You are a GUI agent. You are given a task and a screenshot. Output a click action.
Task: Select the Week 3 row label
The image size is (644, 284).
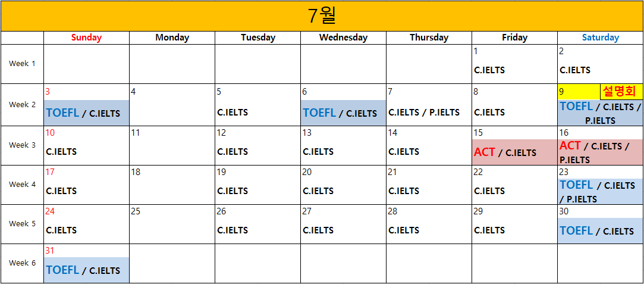tap(22, 145)
